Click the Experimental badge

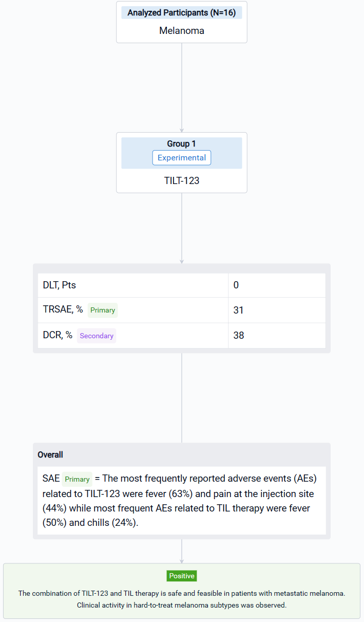coord(181,158)
